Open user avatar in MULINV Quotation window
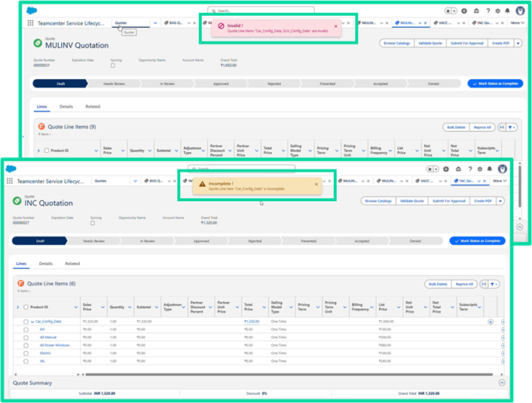Viewport: 532px width, 403px height. (x=520, y=11)
